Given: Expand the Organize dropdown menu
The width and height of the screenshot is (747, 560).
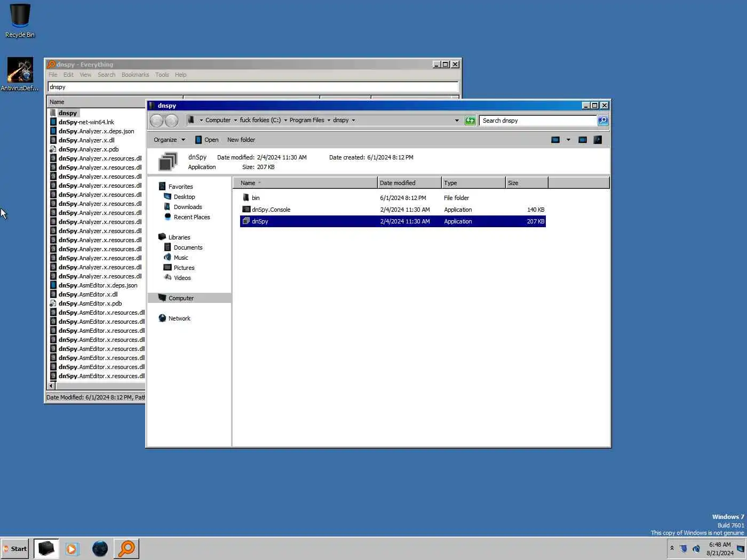Looking at the screenshot, I should point(169,140).
